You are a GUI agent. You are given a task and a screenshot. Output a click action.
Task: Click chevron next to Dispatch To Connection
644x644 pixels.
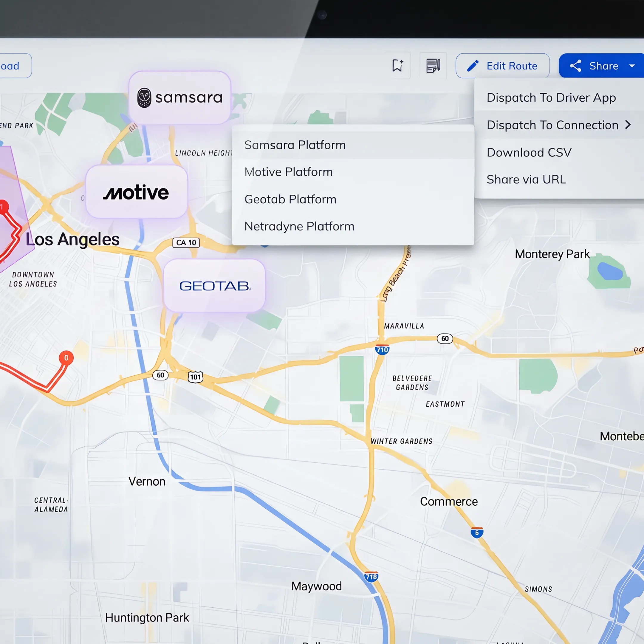(628, 125)
